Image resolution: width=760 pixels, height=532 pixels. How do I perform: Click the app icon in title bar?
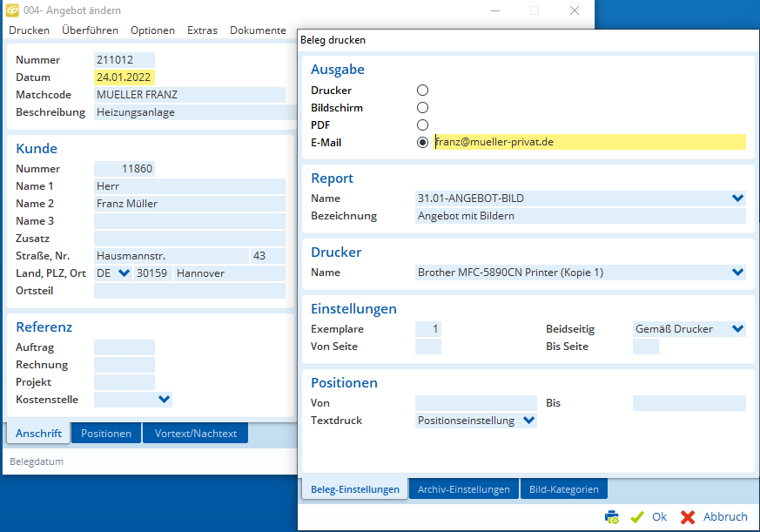10,10
